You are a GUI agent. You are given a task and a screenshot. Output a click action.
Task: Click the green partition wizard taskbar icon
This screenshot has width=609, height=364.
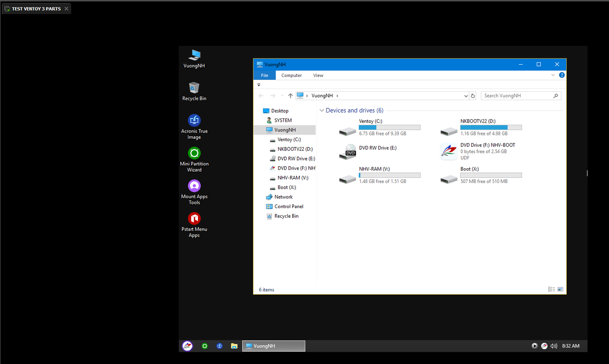205,346
